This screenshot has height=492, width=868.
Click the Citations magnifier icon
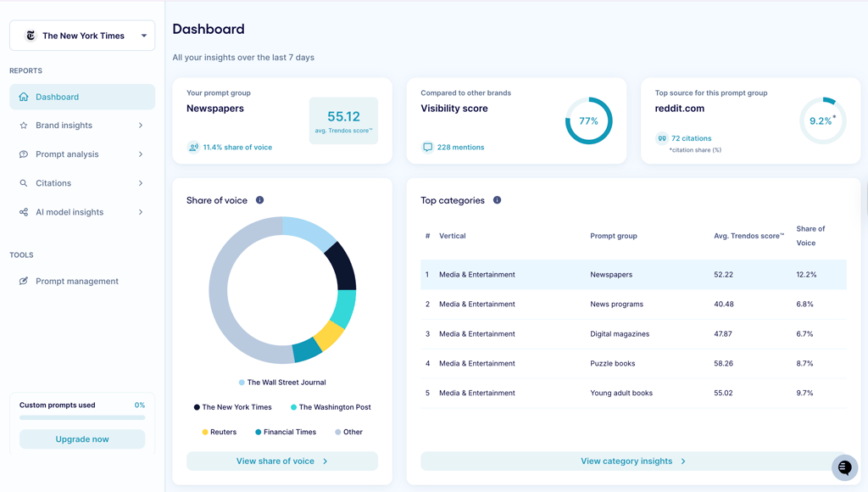23,183
